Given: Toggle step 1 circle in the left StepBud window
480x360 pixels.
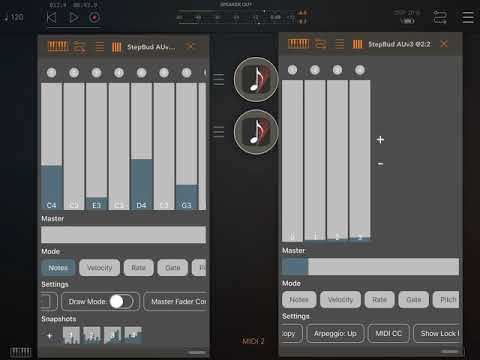Looking at the screenshot, I should tap(51, 73).
